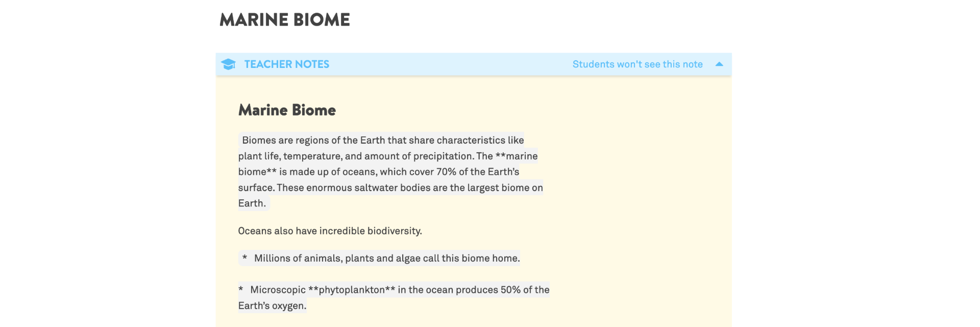This screenshot has height=327, width=980.
Task: Click the asterisk before "Microscopic"
Action: 241,290
